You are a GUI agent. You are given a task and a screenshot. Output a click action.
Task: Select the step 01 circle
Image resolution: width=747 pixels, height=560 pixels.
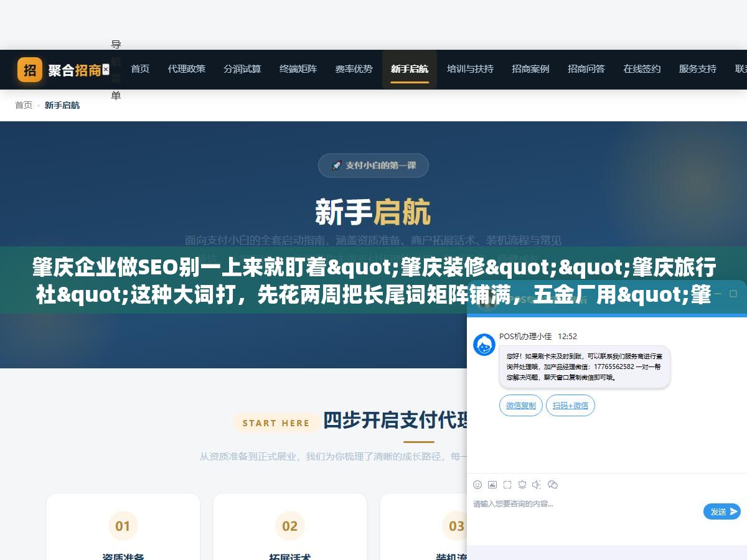pos(123,526)
